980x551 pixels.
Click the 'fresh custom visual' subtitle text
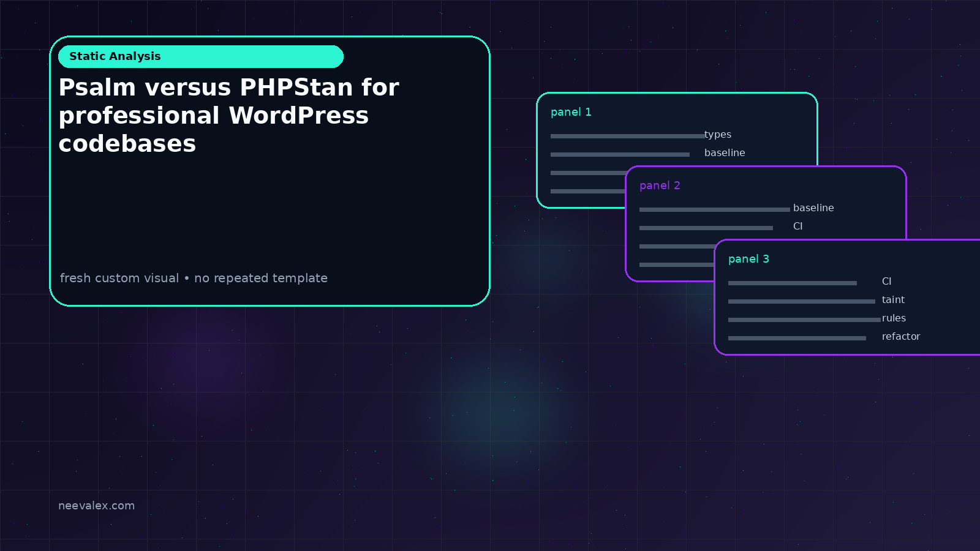(194, 278)
